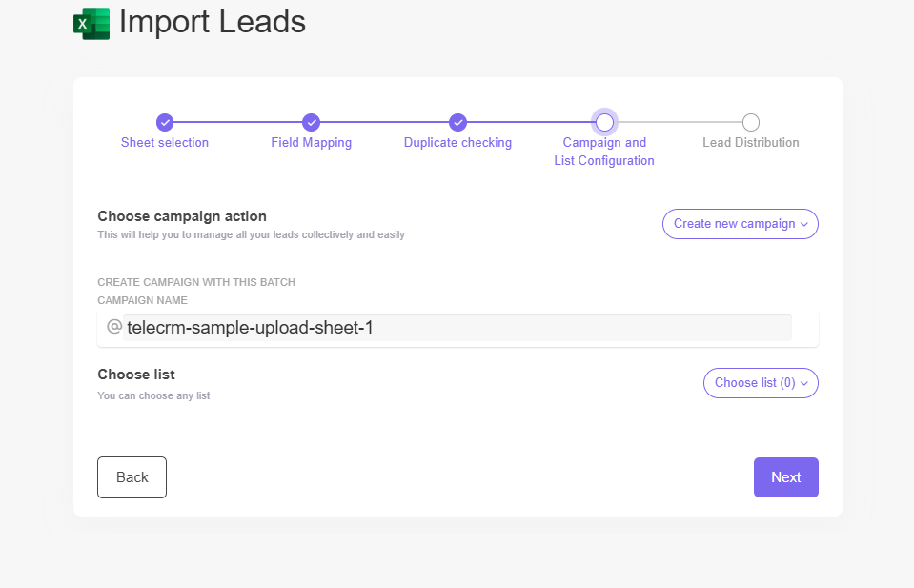Click the Back button
This screenshot has height=588, width=914.
[132, 476]
